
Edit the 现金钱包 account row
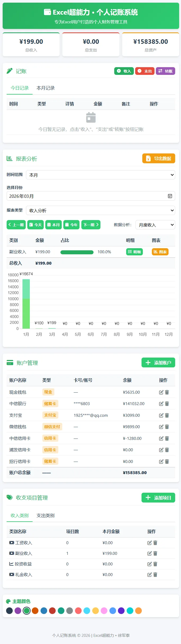pos(161,392)
